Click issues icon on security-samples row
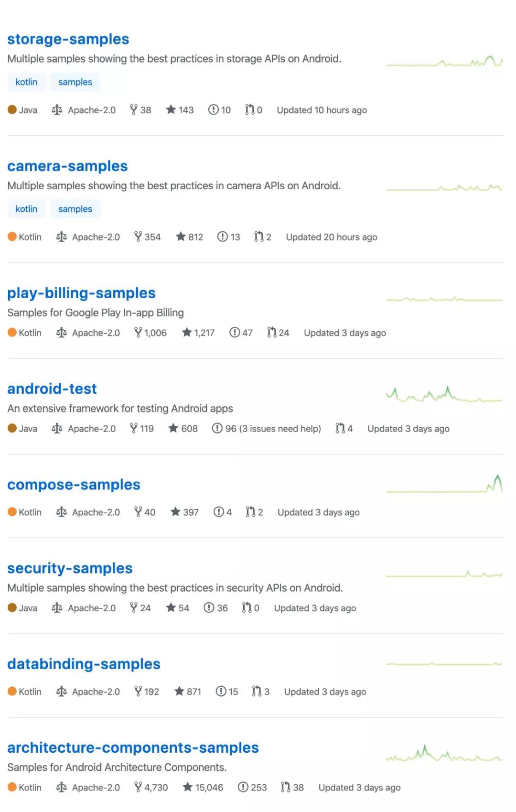This screenshot has height=812, width=516. point(209,608)
